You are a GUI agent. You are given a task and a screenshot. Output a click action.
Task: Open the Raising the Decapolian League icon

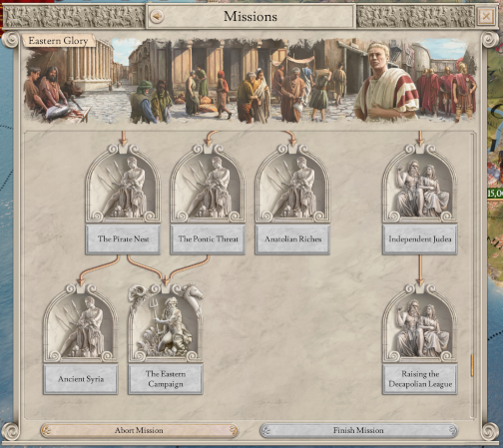coord(420,323)
